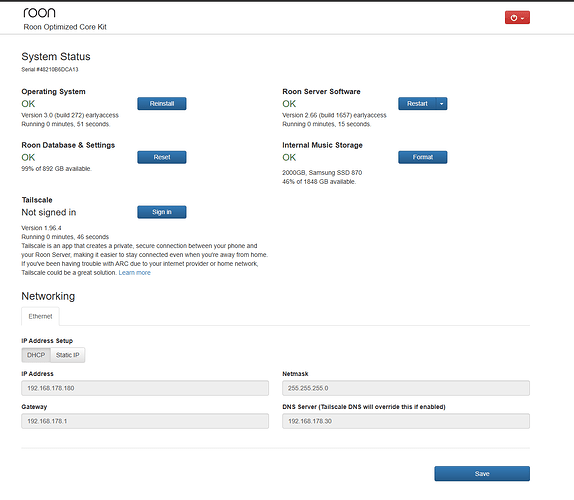The width and height of the screenshot is (574, 500).
Task: Click 'Running 0 minutes, 46 seconds' text
Action: (65, 237)
